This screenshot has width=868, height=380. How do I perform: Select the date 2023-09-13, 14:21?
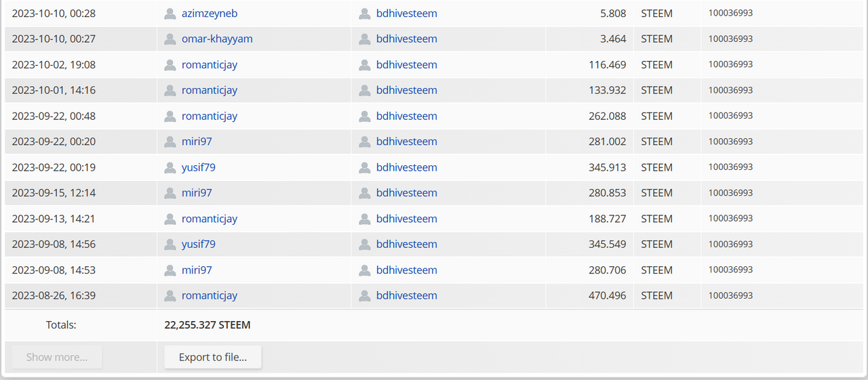pyautogui.click(x=54, y=219)
